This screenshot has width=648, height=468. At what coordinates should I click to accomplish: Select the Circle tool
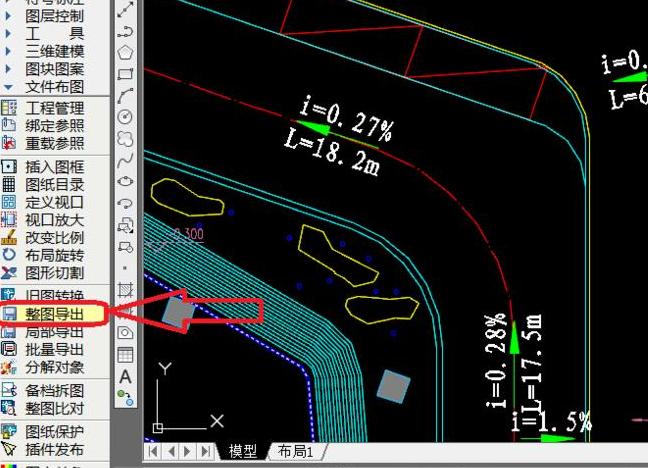point(126,117)
